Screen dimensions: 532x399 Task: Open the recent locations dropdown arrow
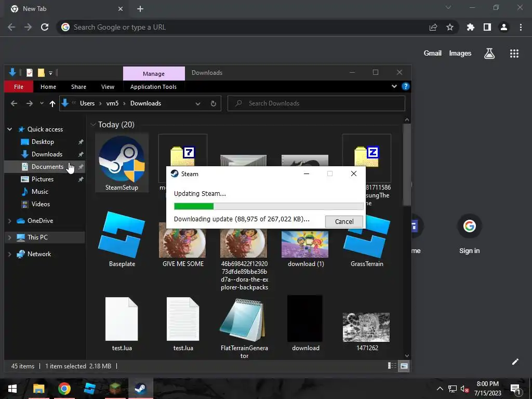point(42,103)
